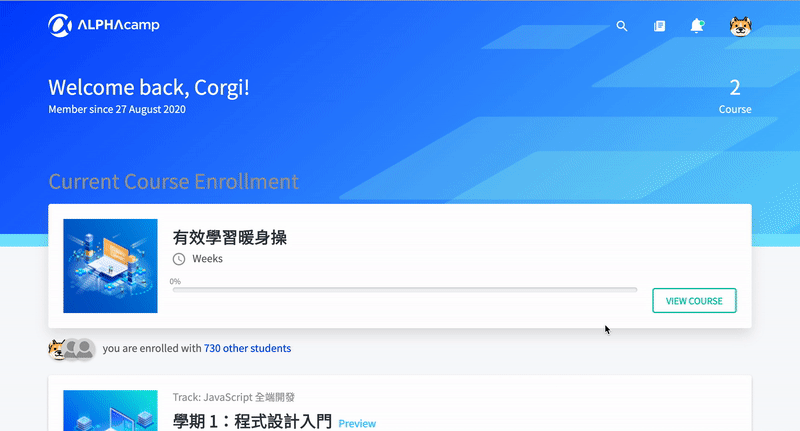Open the 有效學習暖身操 course title
Image resolution: width=800 pixels, height=431 pixels.
coord(230,237)
